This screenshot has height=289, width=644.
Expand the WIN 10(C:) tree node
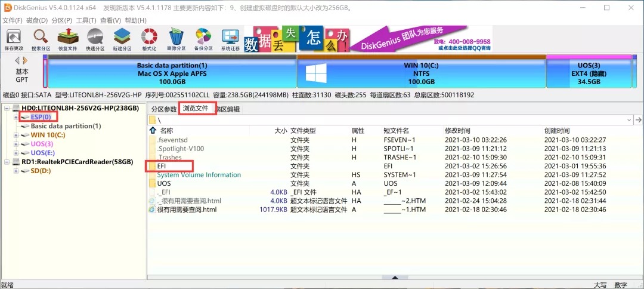click(16, 135)
